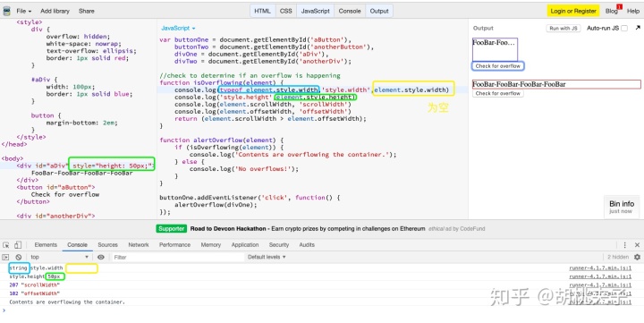Expand the JavaScript panel language dropdown

(178, 29)
